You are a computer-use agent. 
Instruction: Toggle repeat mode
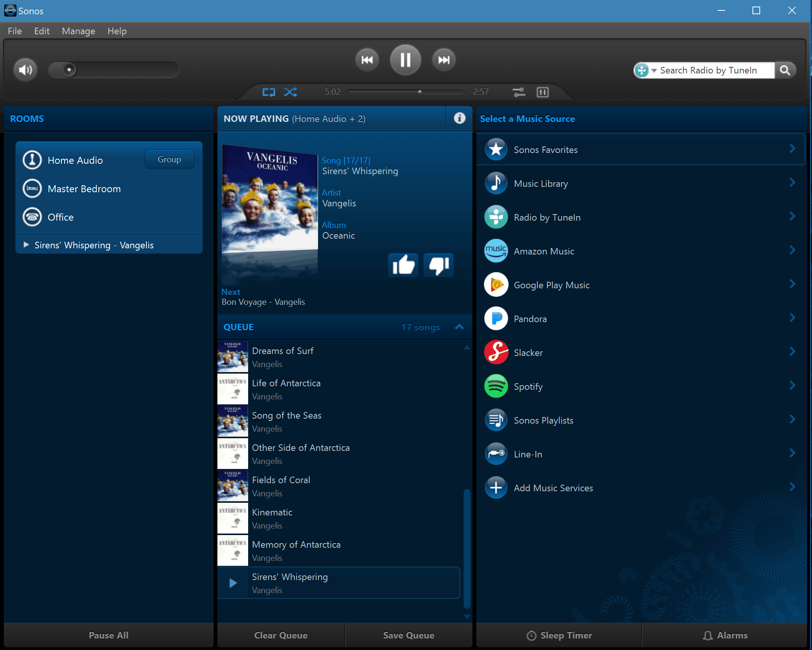tap(268, 92)
